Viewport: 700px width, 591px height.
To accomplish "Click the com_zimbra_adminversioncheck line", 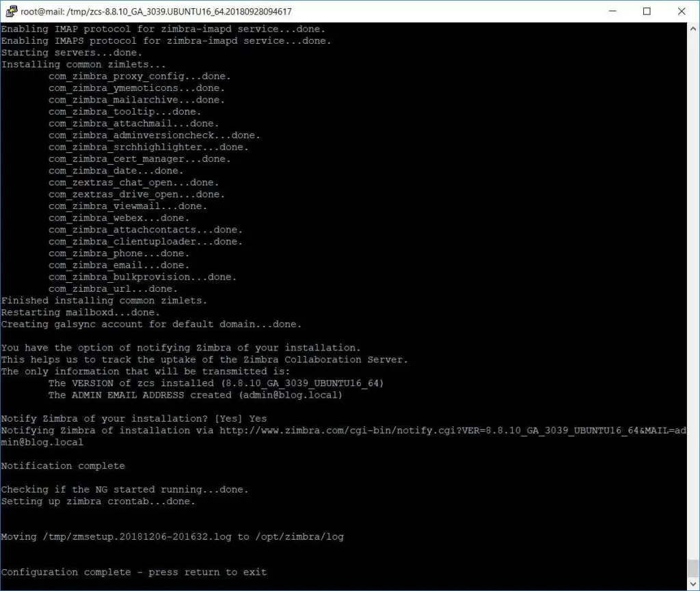I will (x=154, y=135).
